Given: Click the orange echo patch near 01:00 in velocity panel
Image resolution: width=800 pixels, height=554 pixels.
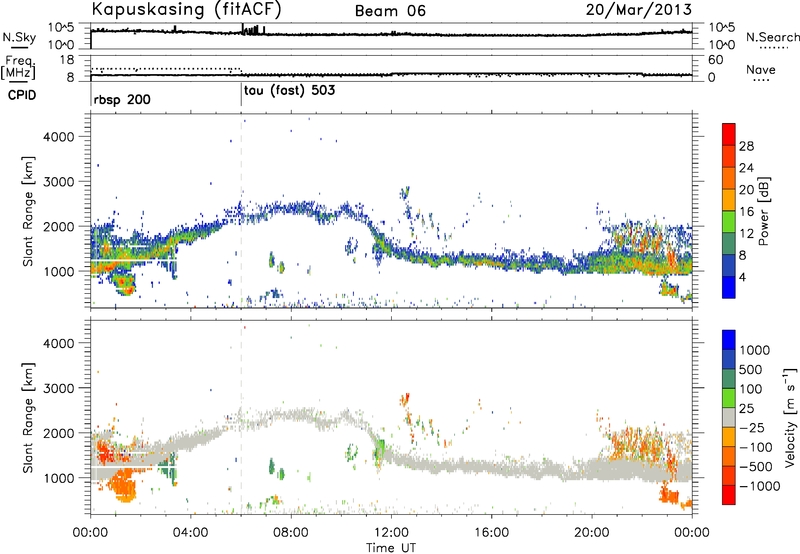Looking at the screenshot, I should tap(122, 485).
